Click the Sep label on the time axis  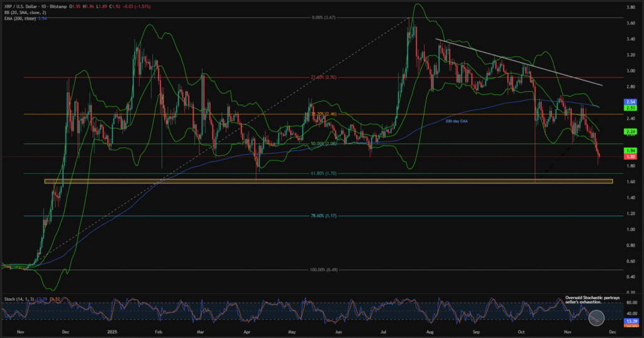tap(476, 332)
